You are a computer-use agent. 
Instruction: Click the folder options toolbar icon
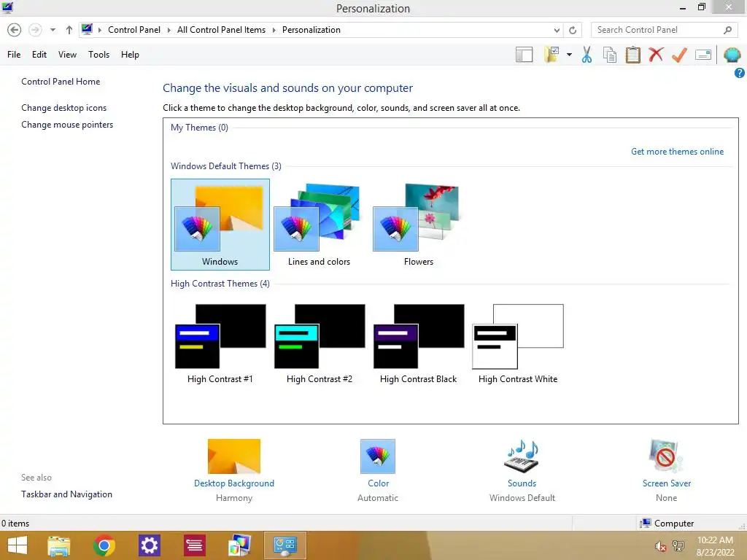click(x=551, y=55)
